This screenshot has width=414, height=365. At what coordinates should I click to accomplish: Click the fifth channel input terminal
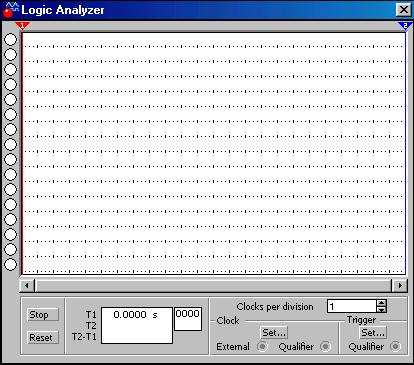click(x=10, y=99)
